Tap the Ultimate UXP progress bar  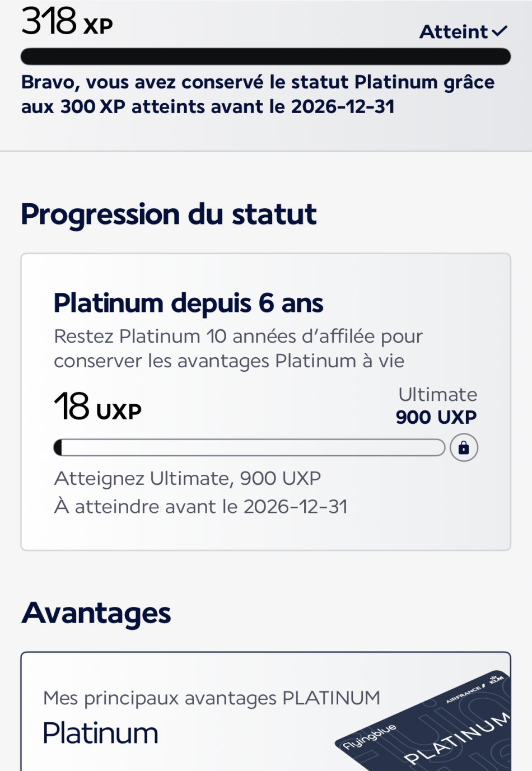[249, 447]
